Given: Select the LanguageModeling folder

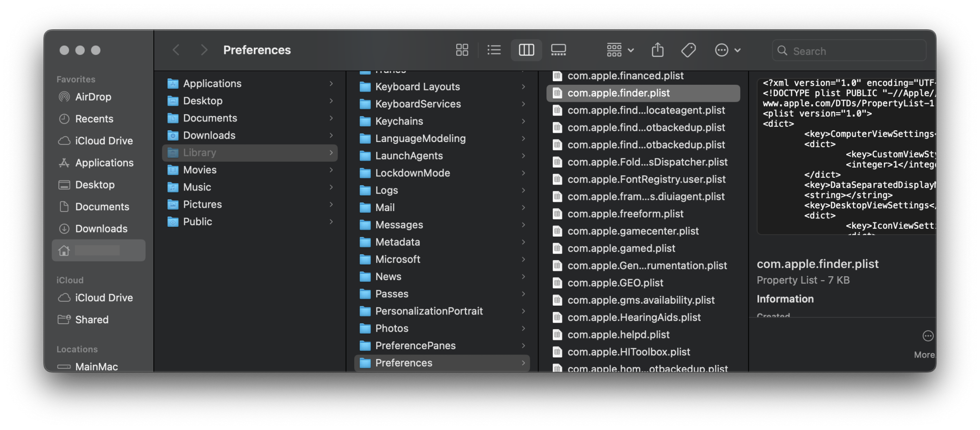Looking at the screenshot, I should tap(442, 139).
